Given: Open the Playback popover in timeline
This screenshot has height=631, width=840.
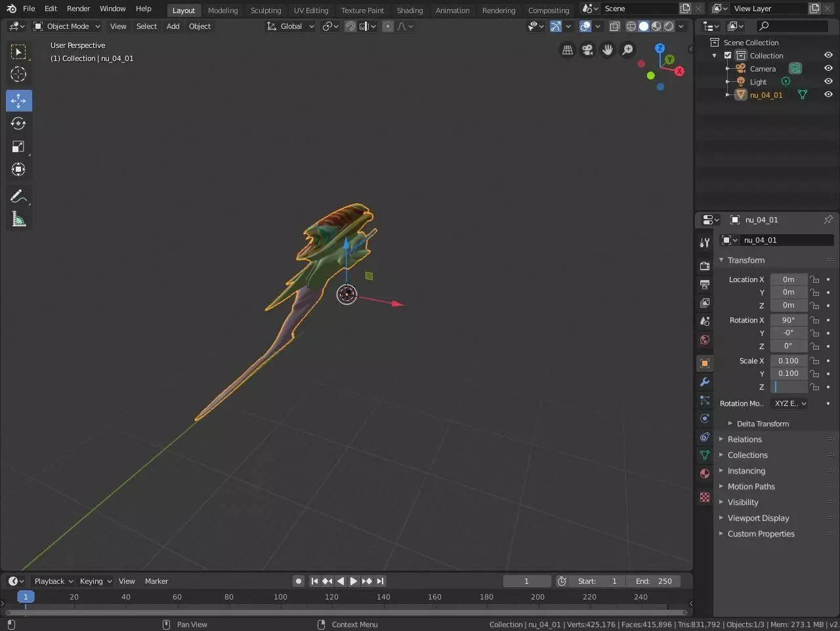Looking at the screenshot, I should click(53, 581).
